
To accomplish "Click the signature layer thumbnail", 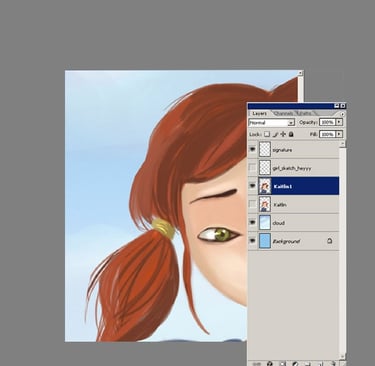I will pos(265,150).
